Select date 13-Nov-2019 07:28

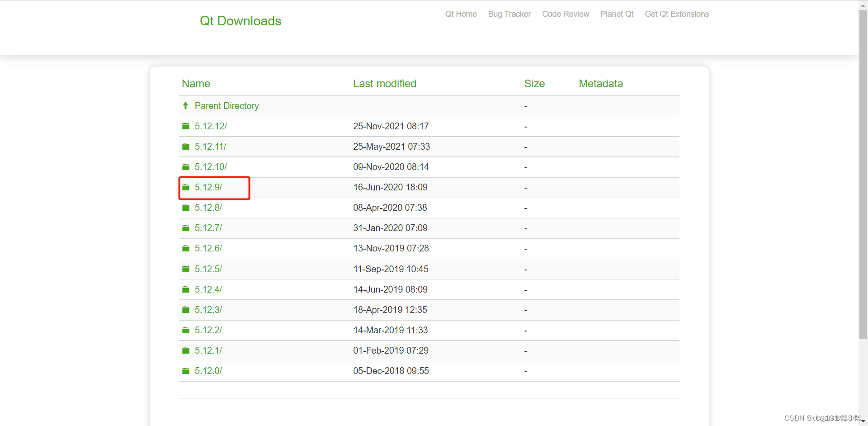pos(391,248)
